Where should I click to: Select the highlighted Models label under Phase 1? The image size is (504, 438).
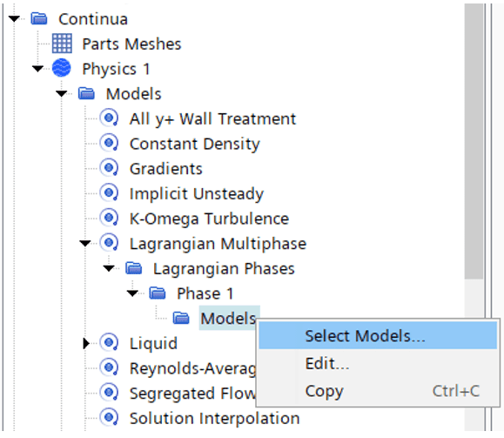229,319
